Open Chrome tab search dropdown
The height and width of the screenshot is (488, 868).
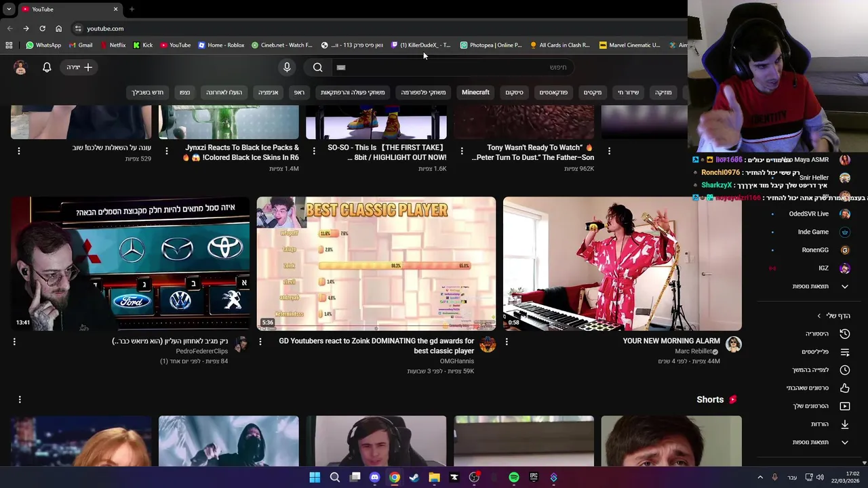tap(9, 9)
